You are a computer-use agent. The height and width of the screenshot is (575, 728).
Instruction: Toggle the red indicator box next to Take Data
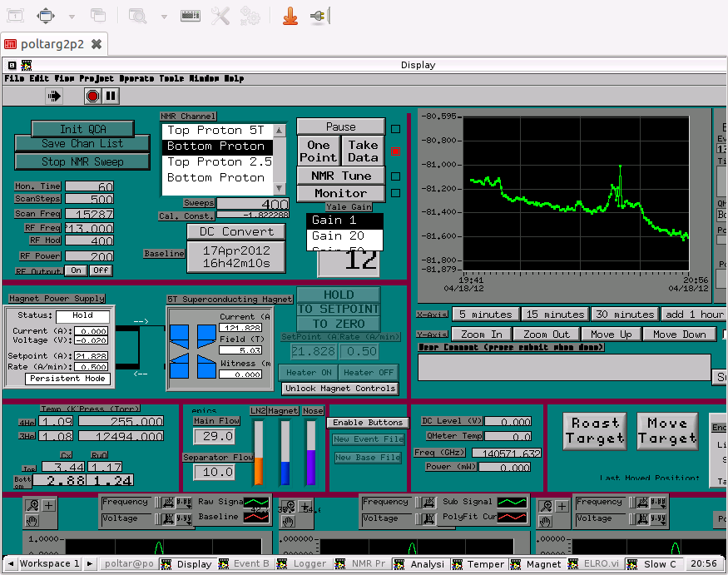(x=395, y=151)
